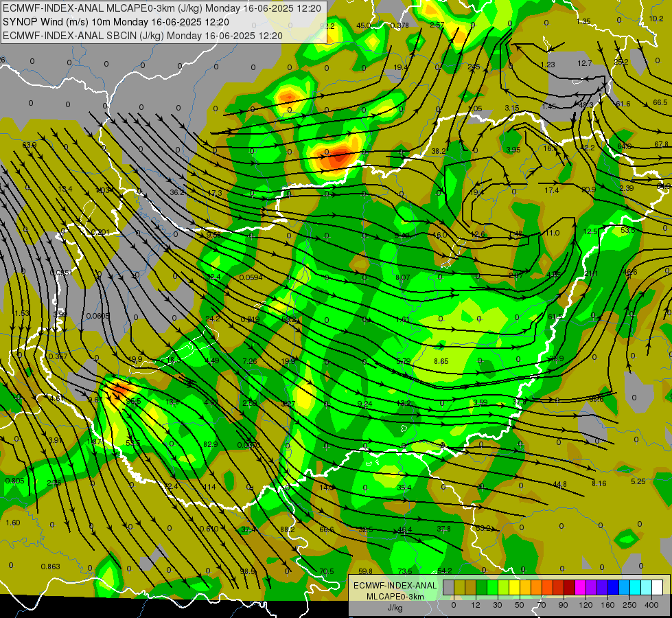Image resolution: width=672 pixels, height=618 pixels.
Task: Pick the light cyan swatch next to white
Action: (x=647, y=587)
